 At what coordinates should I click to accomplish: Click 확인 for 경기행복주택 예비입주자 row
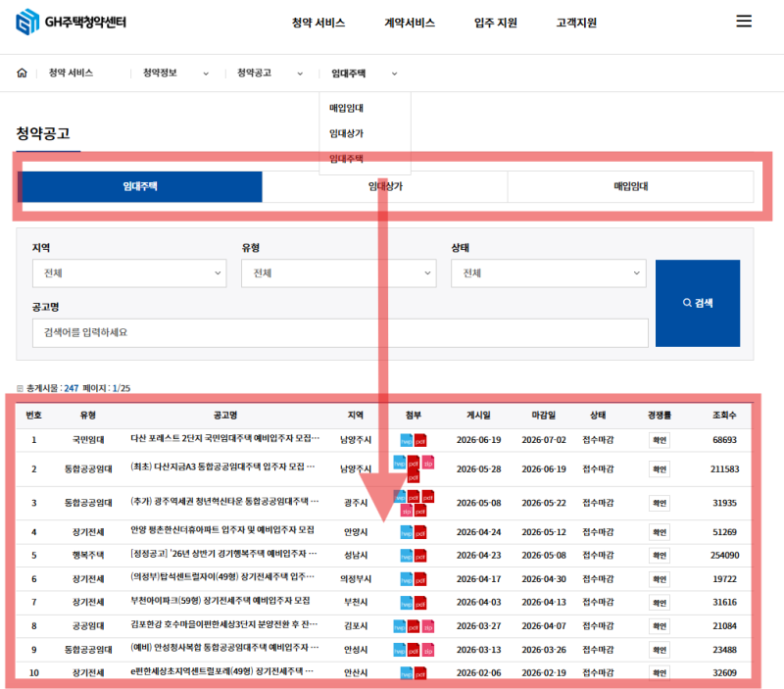pyautogui.click(x=660, y=556)
